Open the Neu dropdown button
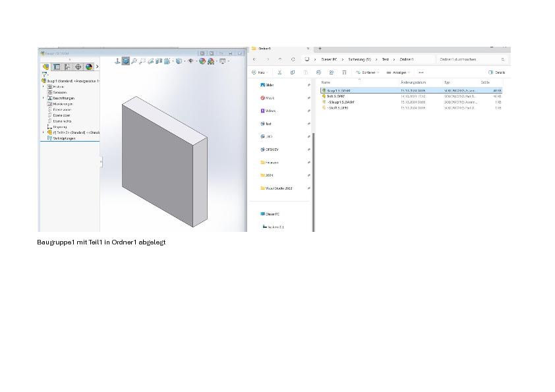The height and width of the screenshot is (392, 555). tap(260, 72)
